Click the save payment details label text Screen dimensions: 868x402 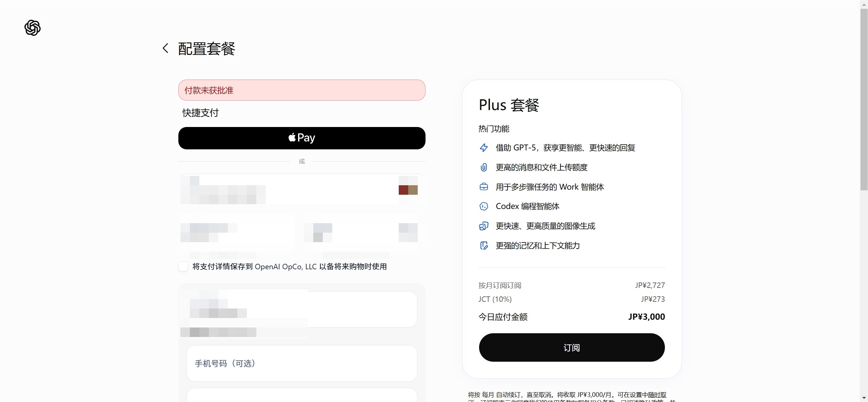pos(290,267)
